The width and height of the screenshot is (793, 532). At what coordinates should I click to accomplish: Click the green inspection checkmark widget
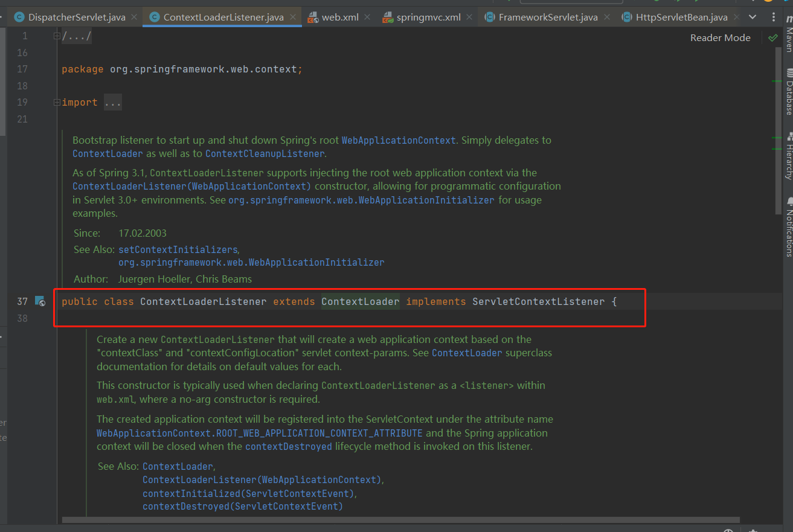[772, 38]
